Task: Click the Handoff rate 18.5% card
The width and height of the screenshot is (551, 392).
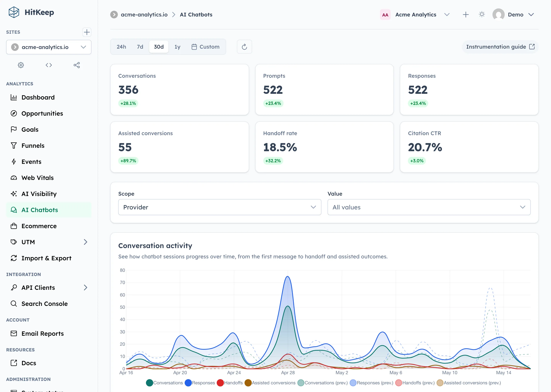Action: click(x=324, y=147)
